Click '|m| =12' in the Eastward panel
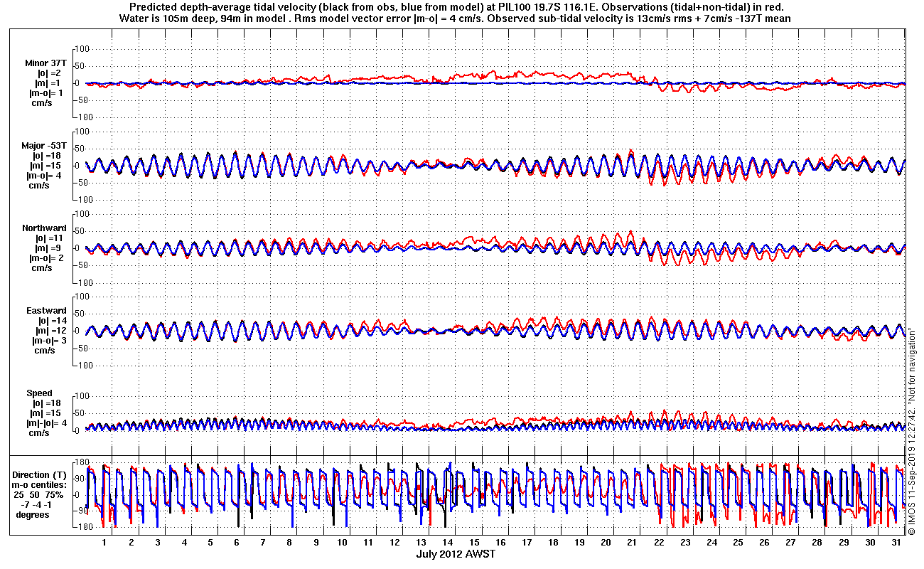The height and width of the screenshot is (569, 924). pyautogui.click(x=50, y=331)
